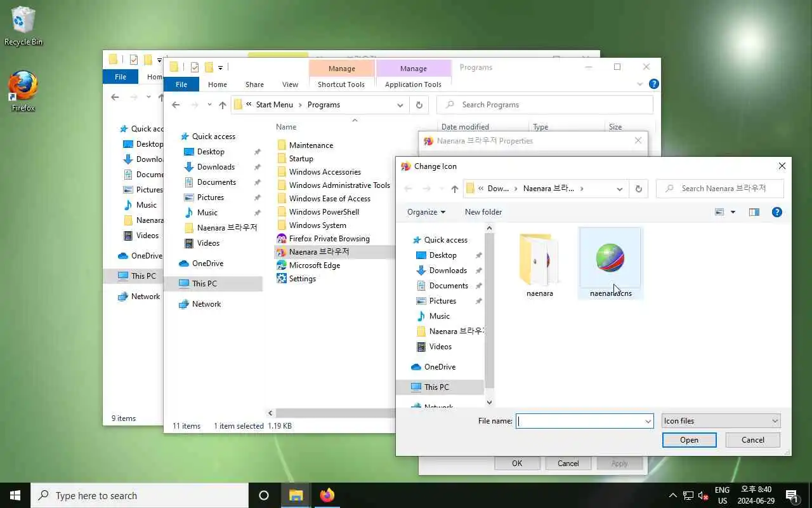The width and height of the screenshot is (812, 508).
Task: Show hidden tray icons chevron
Action: (672, 495)
